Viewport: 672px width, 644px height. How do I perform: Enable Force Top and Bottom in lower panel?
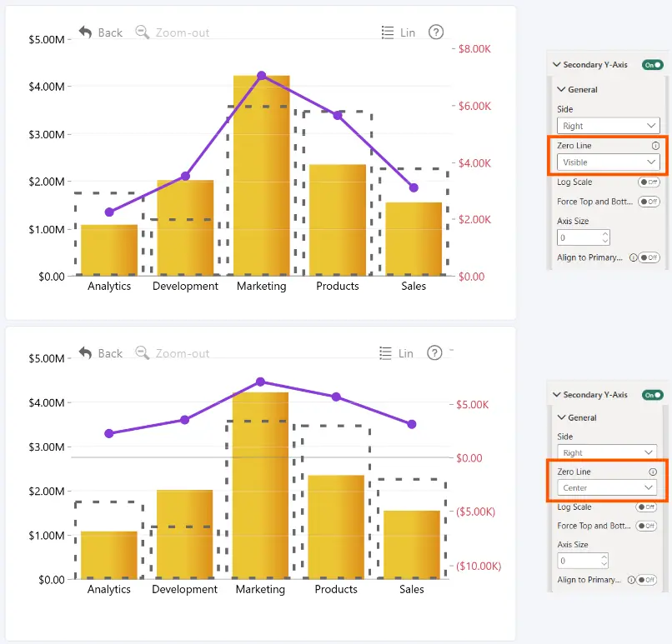[x=646, y=526]
